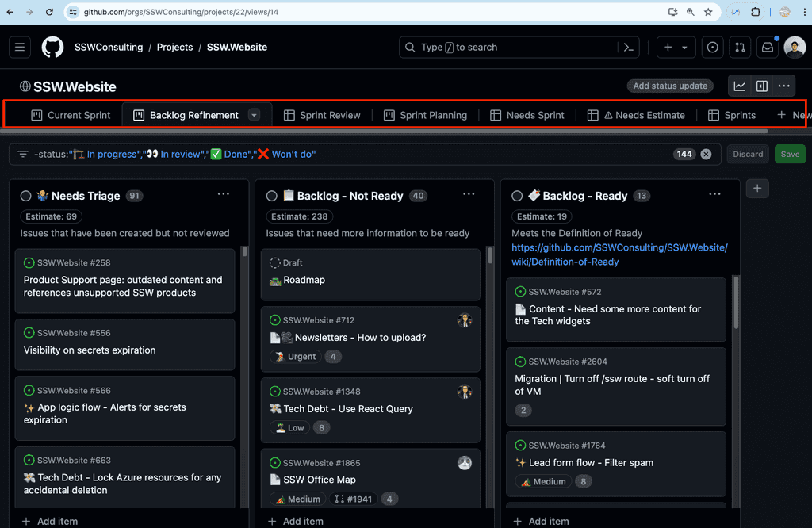Open the global navigation hamburger icon
Image resolution: width=812 pixels, height=528 pixels.
20,47
